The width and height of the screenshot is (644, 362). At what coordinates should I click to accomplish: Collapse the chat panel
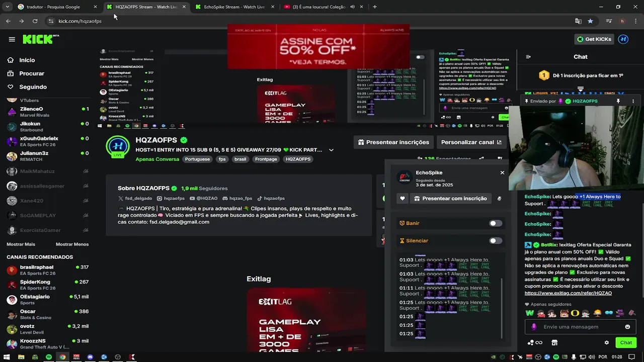click(528, 57)
